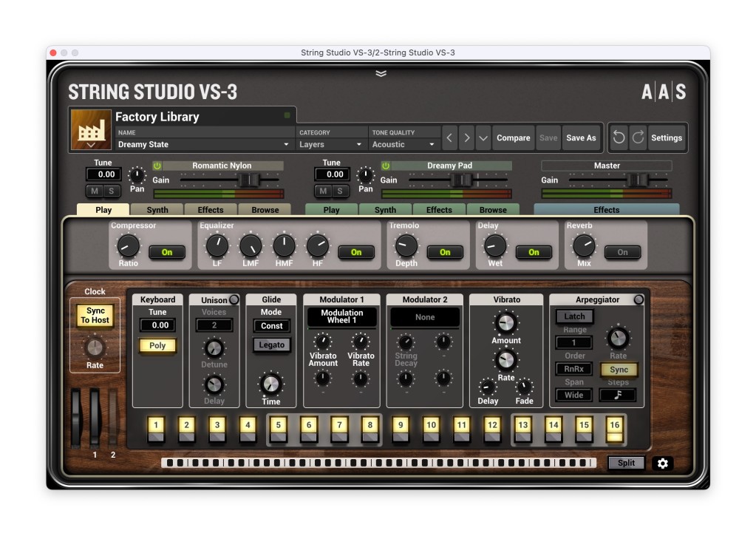Click the Romantic Nylon Gain slider
Viewport: 756px width, 536px height.
pos(230,180)
